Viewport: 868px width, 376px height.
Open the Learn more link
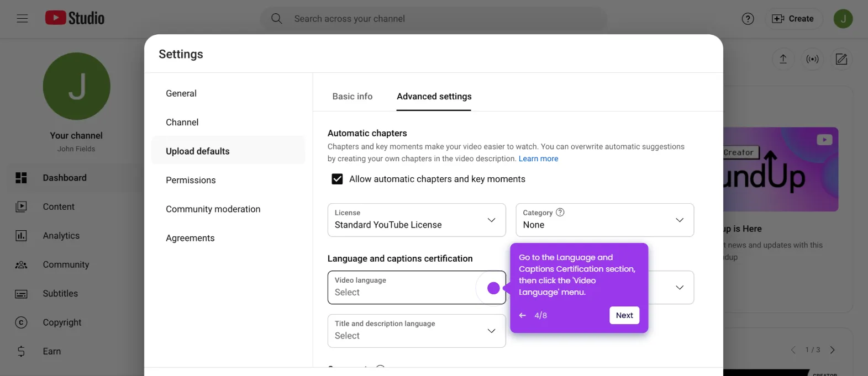pyautogui.click(x=538, y=158)
